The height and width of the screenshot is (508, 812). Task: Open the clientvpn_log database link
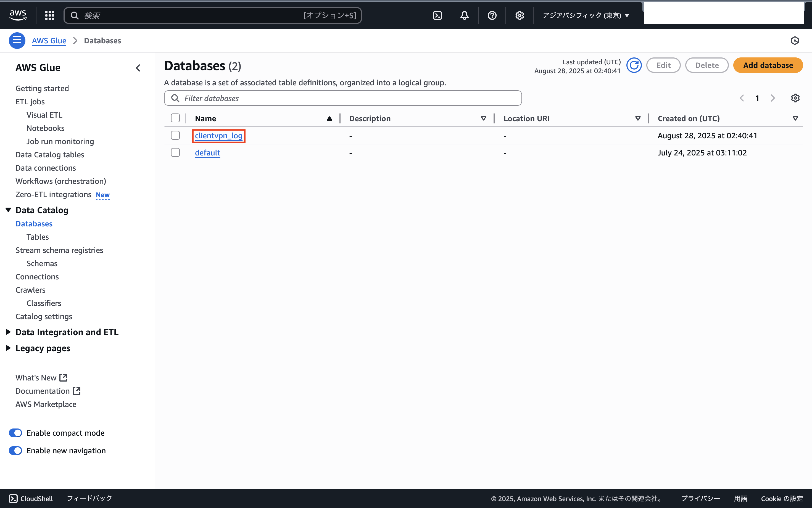218,136
